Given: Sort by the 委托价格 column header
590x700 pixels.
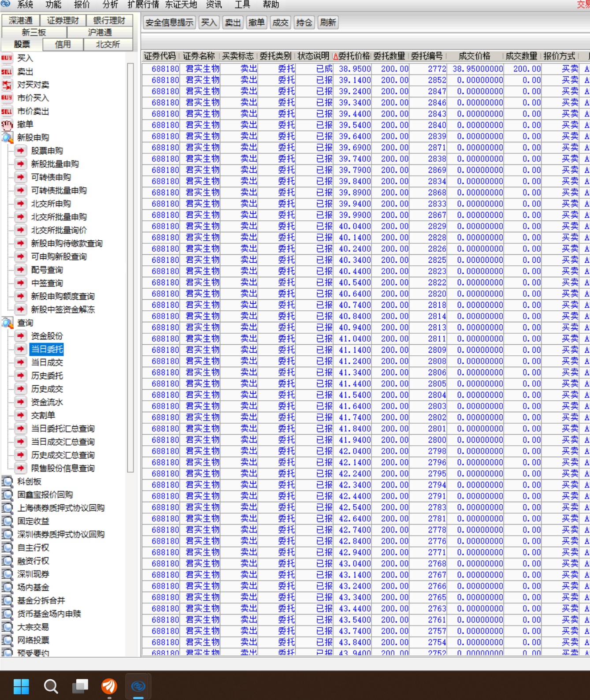Looking at the screenshot, I should click(352, 56).
